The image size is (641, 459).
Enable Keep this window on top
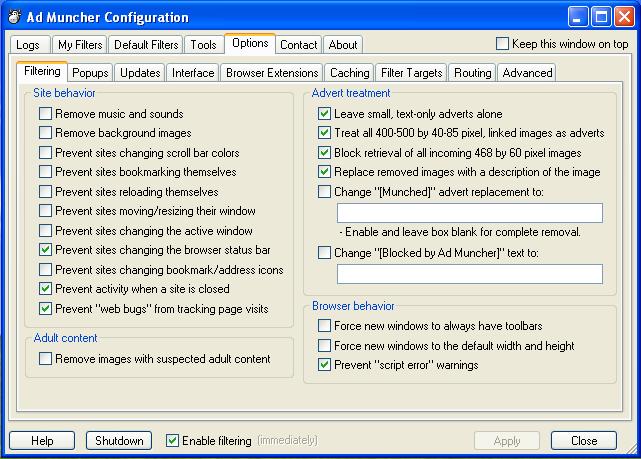(502, 44)
